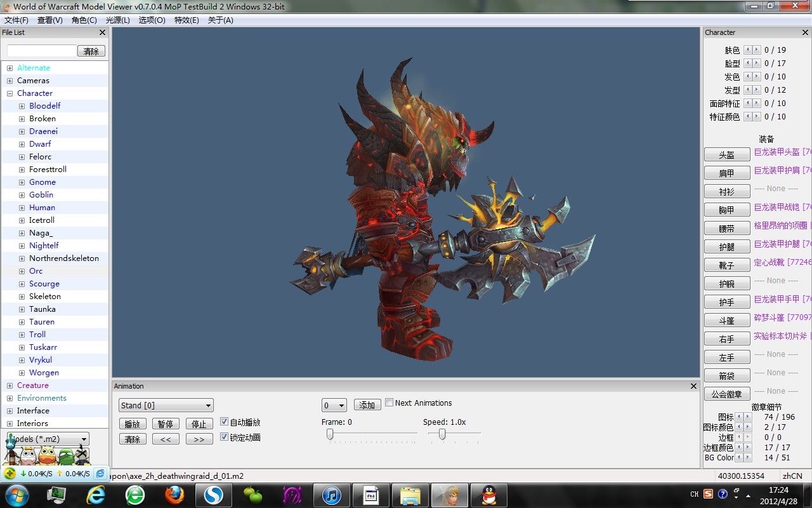Image resolution: width=812 pixels, height=508 pixels.
Task: Click 清除 next to the file search box
Action: 91,51
